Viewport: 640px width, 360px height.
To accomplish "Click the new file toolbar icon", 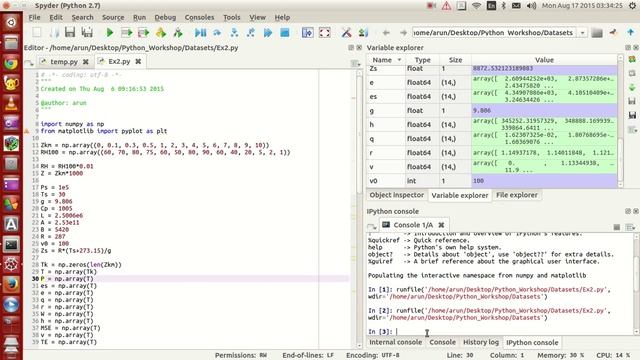I will coord(37,32).
